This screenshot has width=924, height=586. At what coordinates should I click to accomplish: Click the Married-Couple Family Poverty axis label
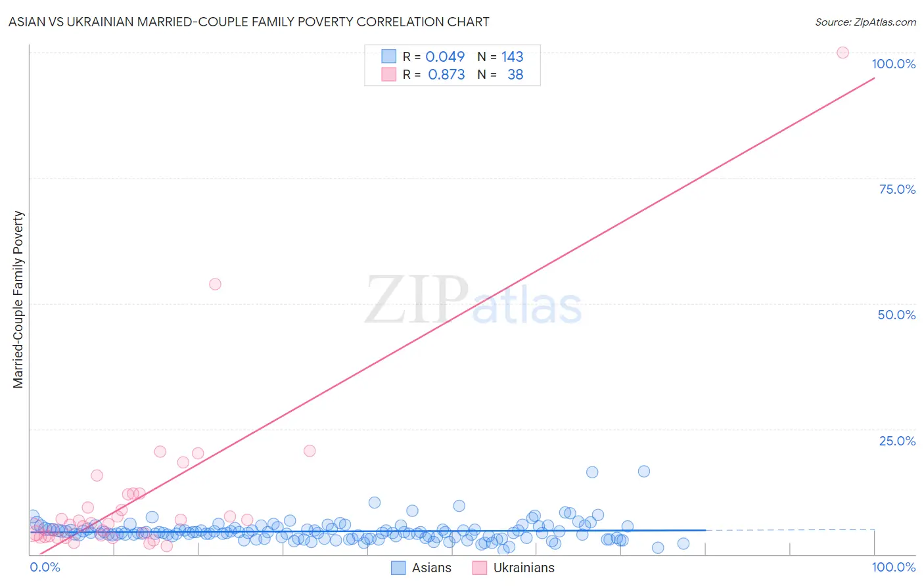click(x=18, y=300)
